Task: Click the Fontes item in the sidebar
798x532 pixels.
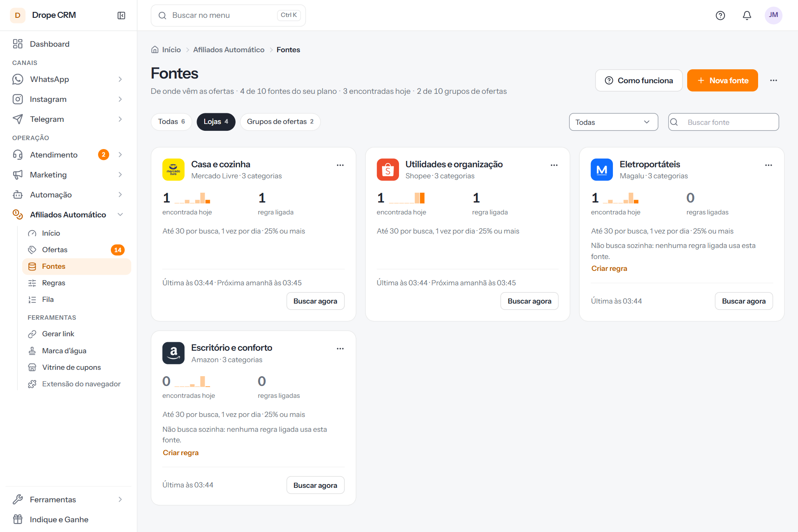Action: coord(76,266)
